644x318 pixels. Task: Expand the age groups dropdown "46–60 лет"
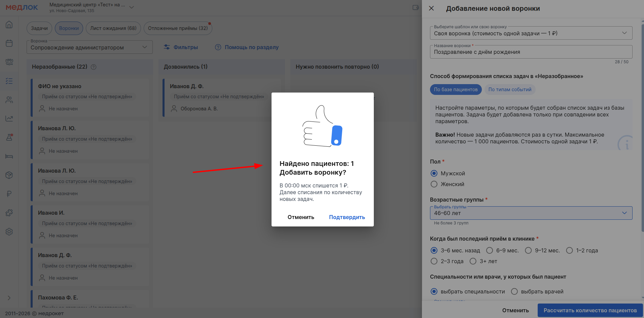pos(531,213)
